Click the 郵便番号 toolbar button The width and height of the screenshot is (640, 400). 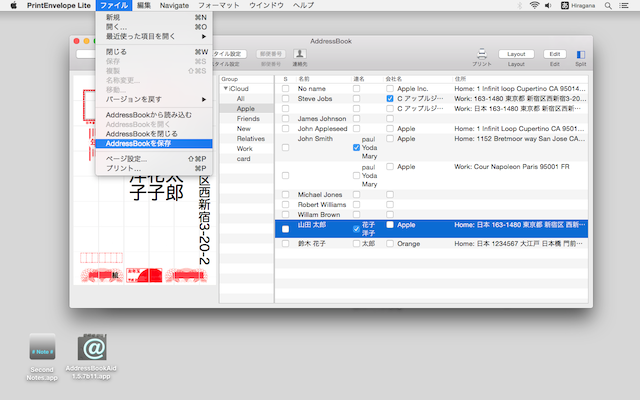(x=271, y=54)
